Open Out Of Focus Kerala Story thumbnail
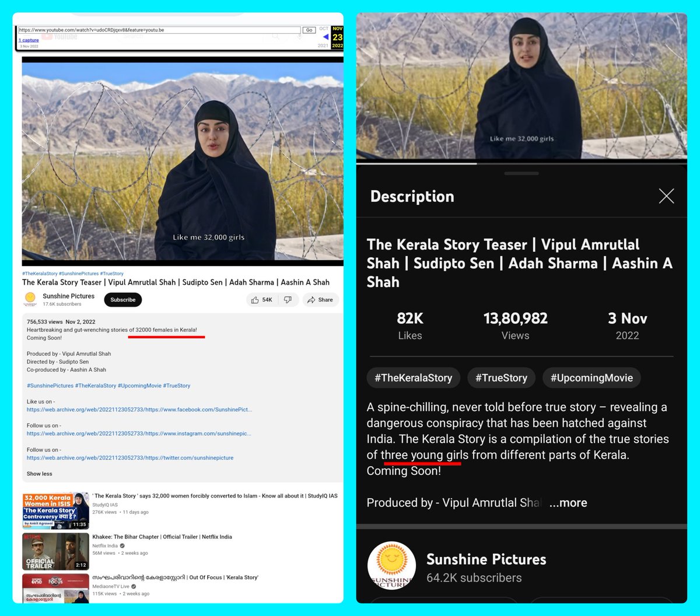The image size is (700, 616). (55, 589)
